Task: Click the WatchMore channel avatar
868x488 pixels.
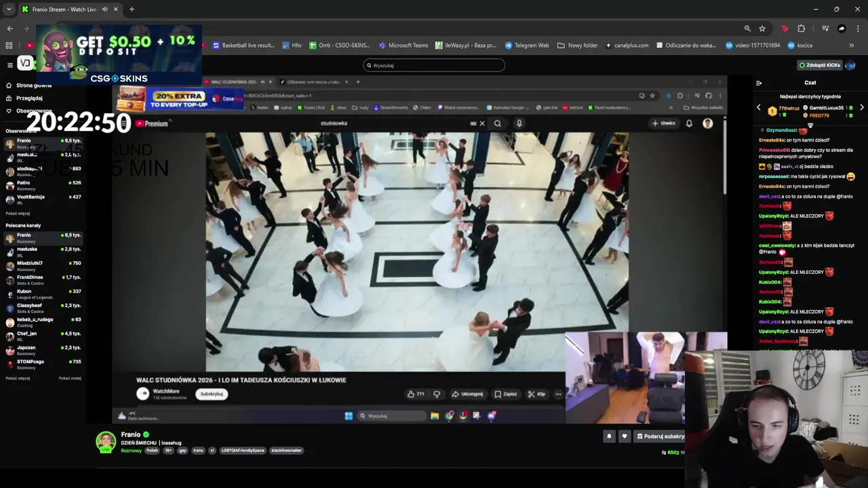Action: pos(142,394)
